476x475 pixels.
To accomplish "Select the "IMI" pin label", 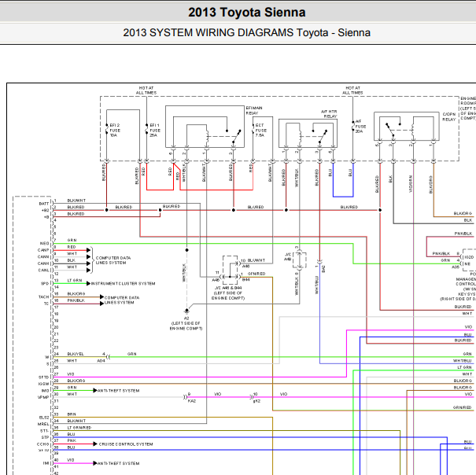I will tap(46, 463).
